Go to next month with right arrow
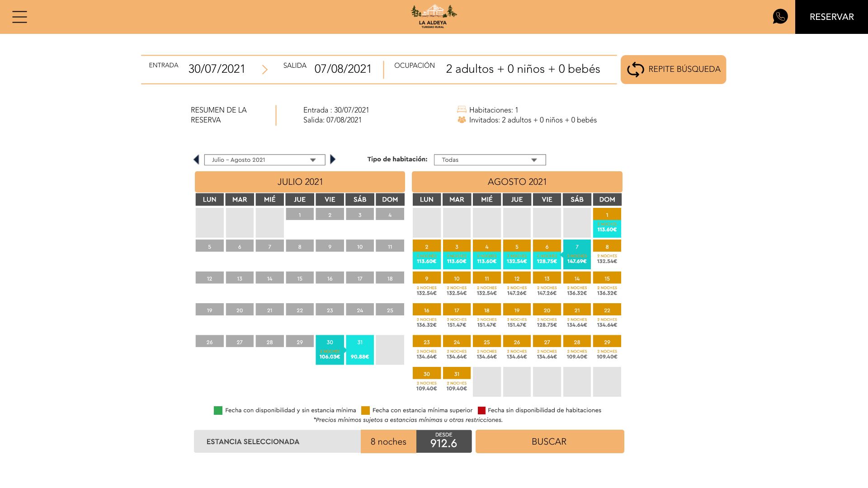 pos(333,160)
